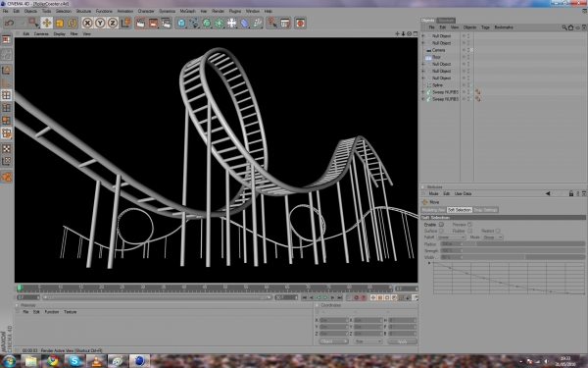Screen dimensions: 588x368
Task: Toggle the Enable soft selection checkbox
Action: click(441, 225)
